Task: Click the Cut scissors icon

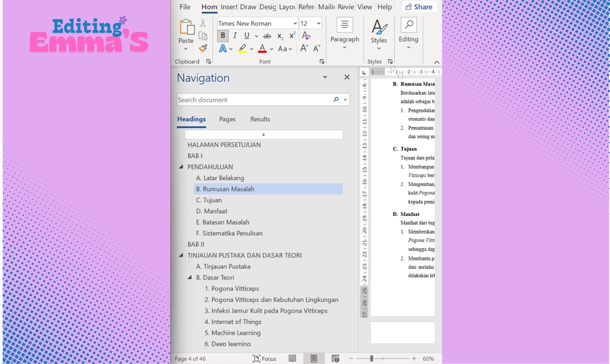Action: [203, 24]
